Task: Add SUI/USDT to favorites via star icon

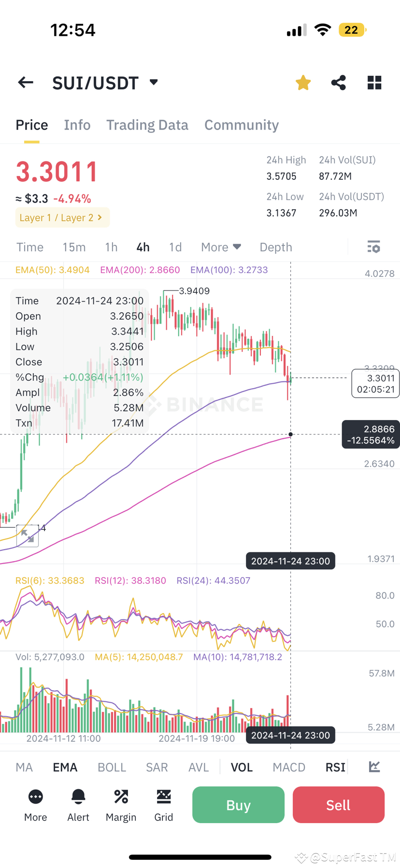Action: coord(303,82)
